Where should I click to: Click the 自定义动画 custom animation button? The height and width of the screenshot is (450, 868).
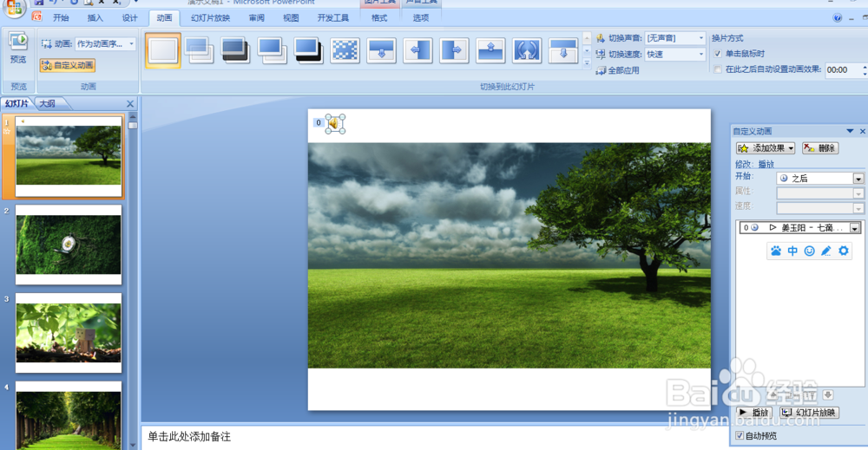click(x=68, y=65)
